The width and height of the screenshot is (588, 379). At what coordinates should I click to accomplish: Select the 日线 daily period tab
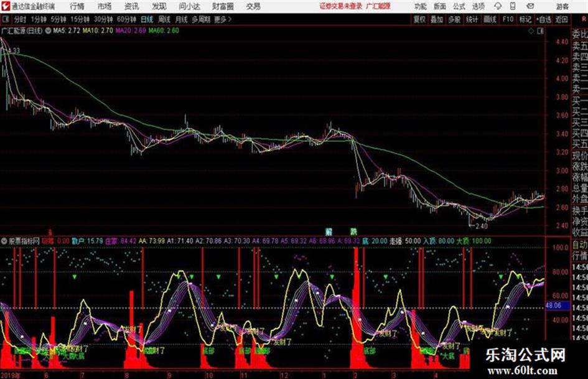[147, 19]
